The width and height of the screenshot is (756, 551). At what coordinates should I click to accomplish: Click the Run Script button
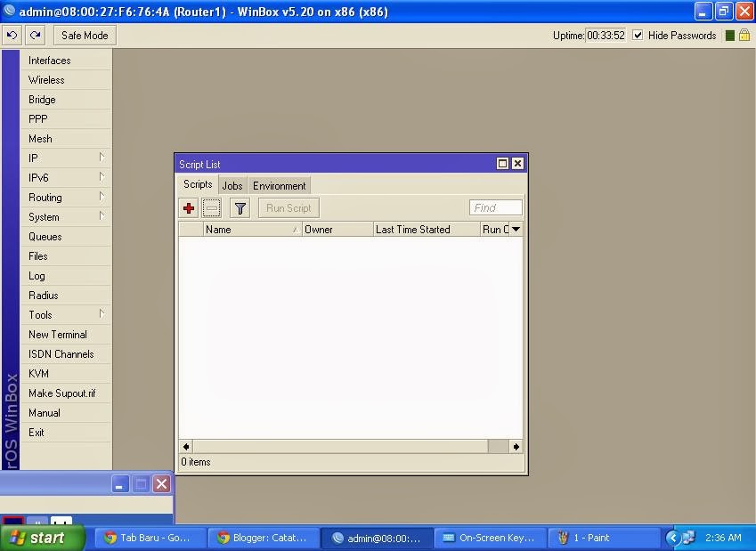point(288,207)
